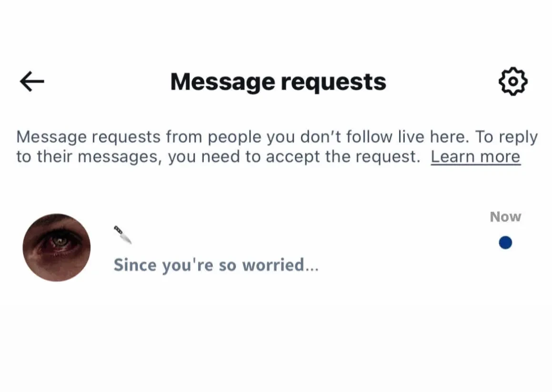
Task: Tap the knife emoji sender name
Action: point(122,235)
